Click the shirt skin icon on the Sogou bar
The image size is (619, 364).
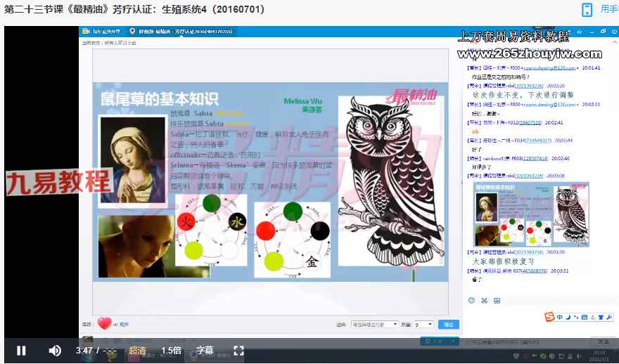601,317
